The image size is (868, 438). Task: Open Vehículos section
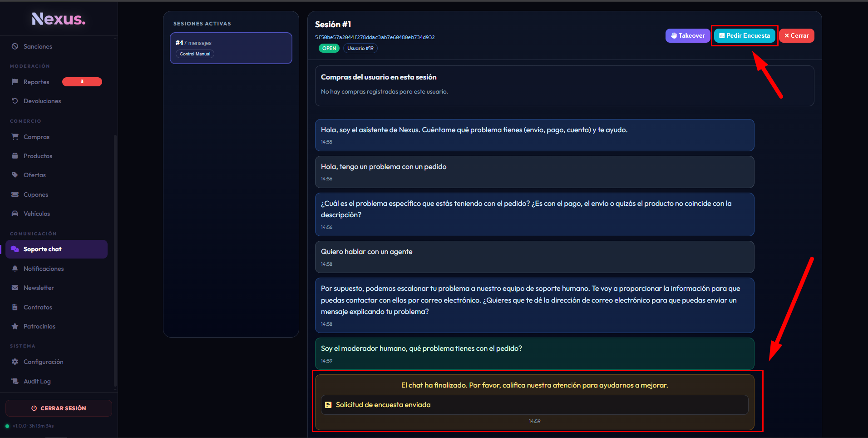56,214
